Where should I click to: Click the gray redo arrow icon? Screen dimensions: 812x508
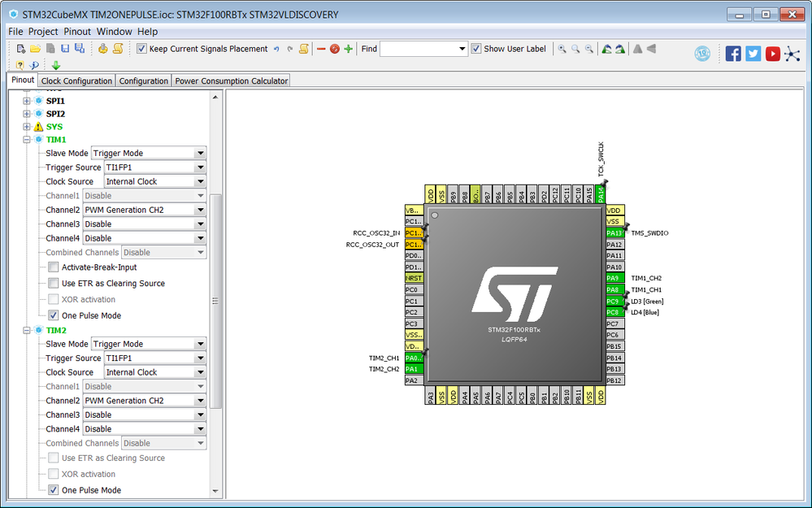coord(290,50)
